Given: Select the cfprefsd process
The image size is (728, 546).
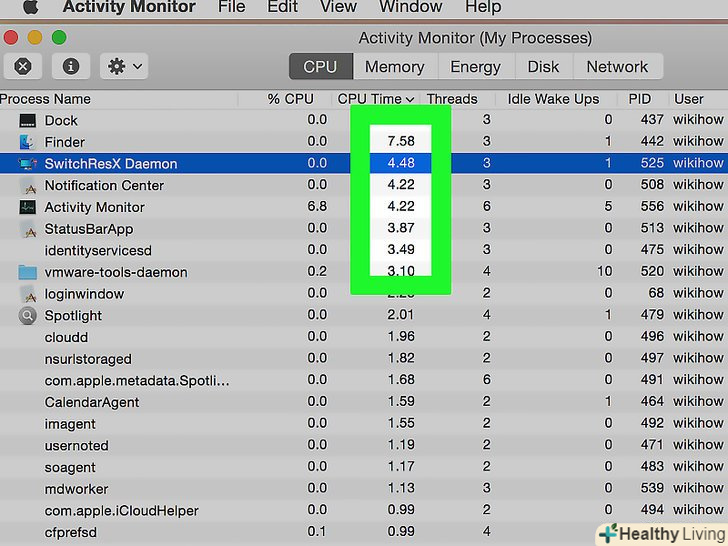Looking at the screenshot, I should click(71, 533).
